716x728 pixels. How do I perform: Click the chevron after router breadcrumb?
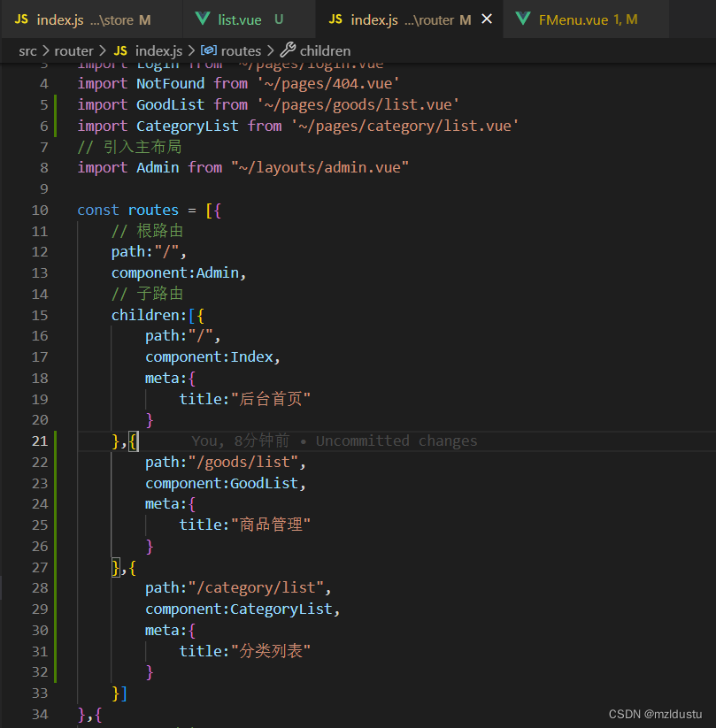103,51
